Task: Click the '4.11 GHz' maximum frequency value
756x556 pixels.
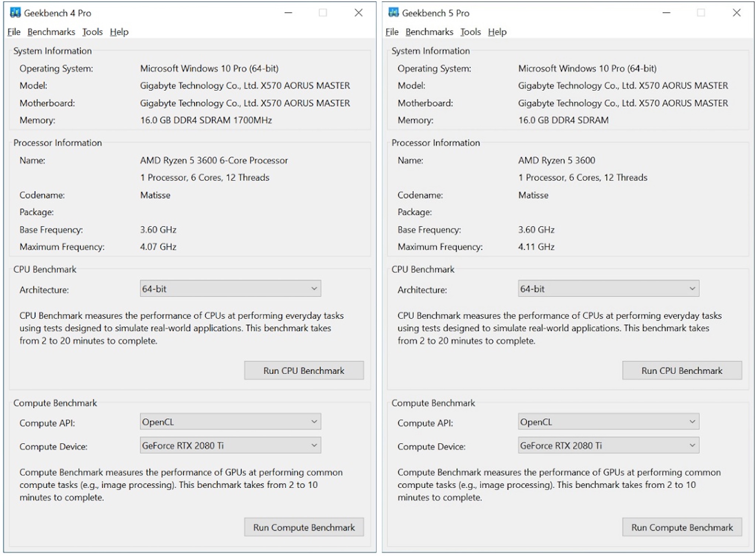Action: 536,247
